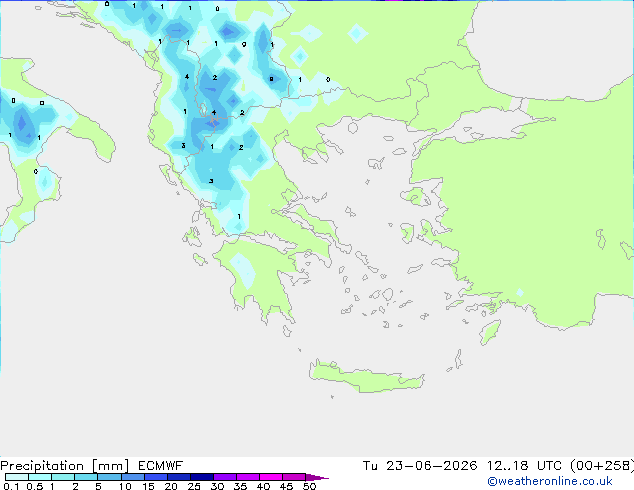This screenshot has width=634, height=490.
Task: Click the 'ECMWF' model label
Action: tap(161, 466)
